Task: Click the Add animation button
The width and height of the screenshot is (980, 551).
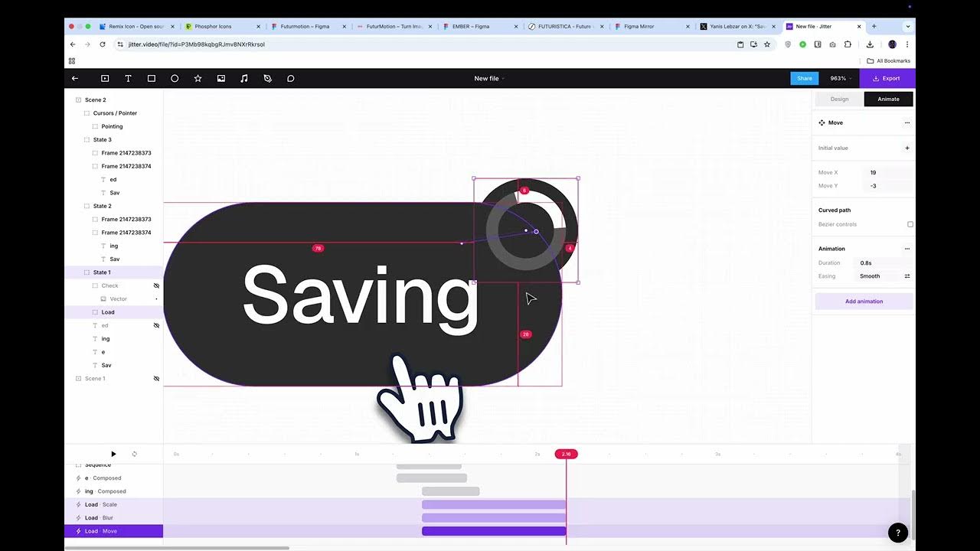Action: point(864,301)
